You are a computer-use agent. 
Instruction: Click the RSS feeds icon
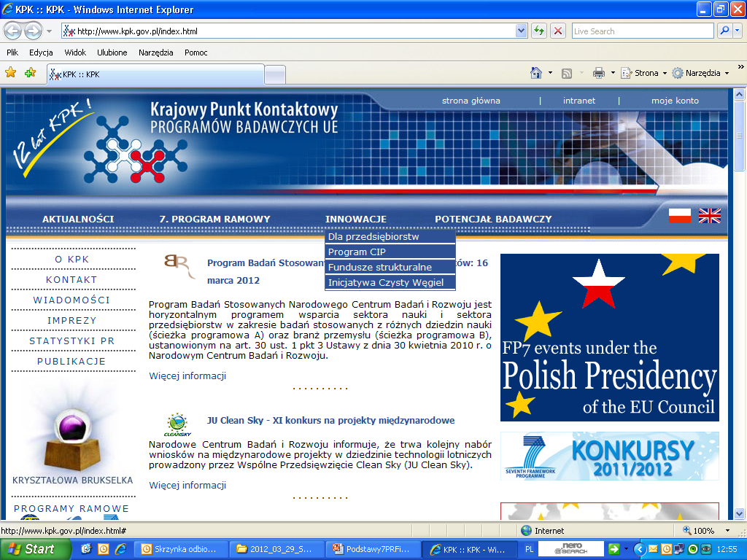[566, 73]
